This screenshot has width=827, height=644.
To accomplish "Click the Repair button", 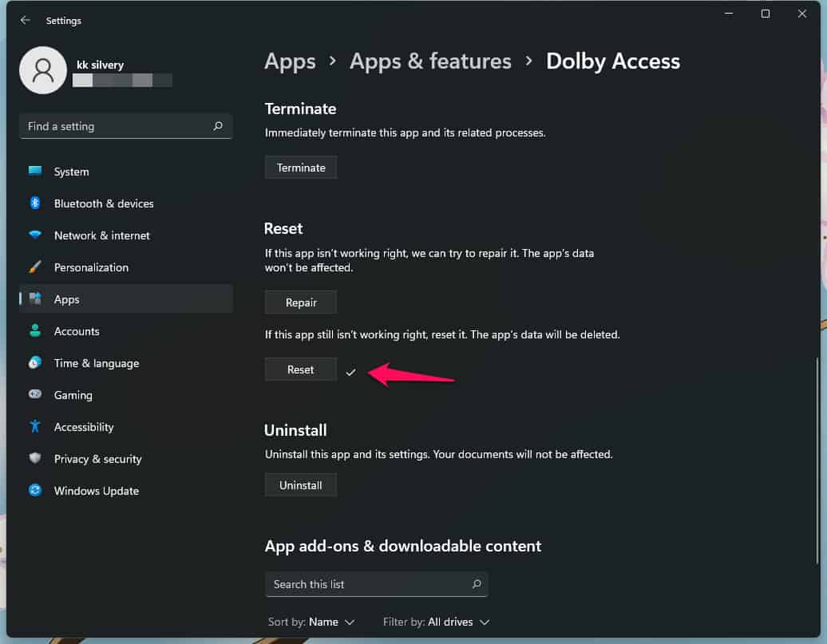I will (x=301, y=302).
